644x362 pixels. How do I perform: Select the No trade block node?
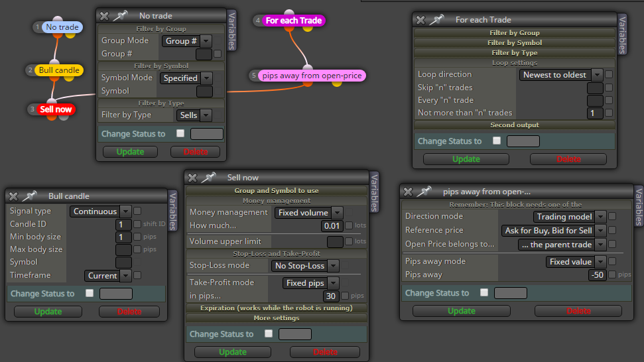[x=62, y=27]
